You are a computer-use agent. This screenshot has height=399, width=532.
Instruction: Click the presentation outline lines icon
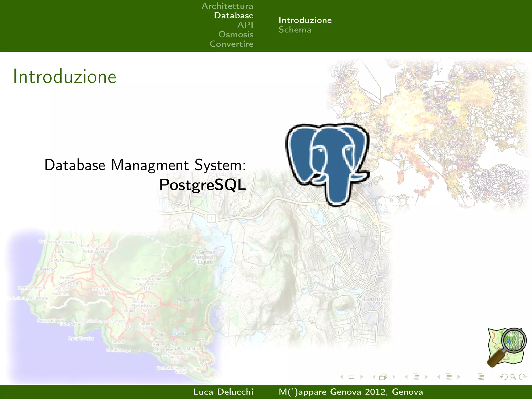click(481, 377)
